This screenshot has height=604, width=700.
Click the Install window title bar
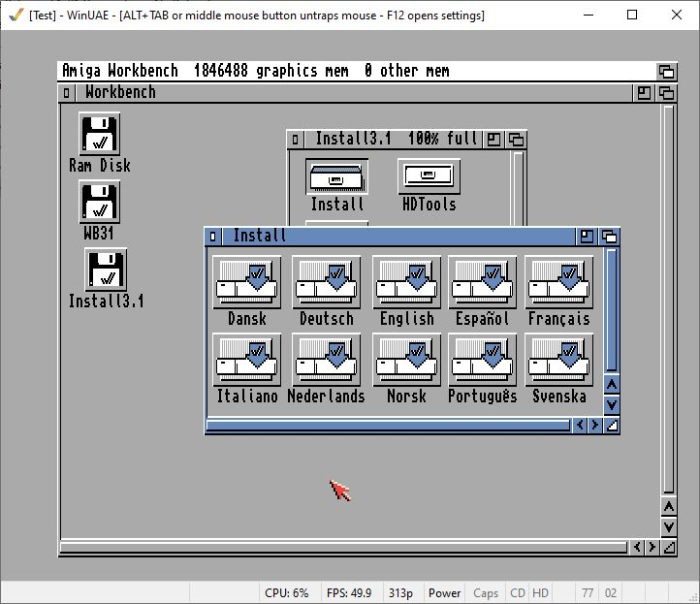398,237
